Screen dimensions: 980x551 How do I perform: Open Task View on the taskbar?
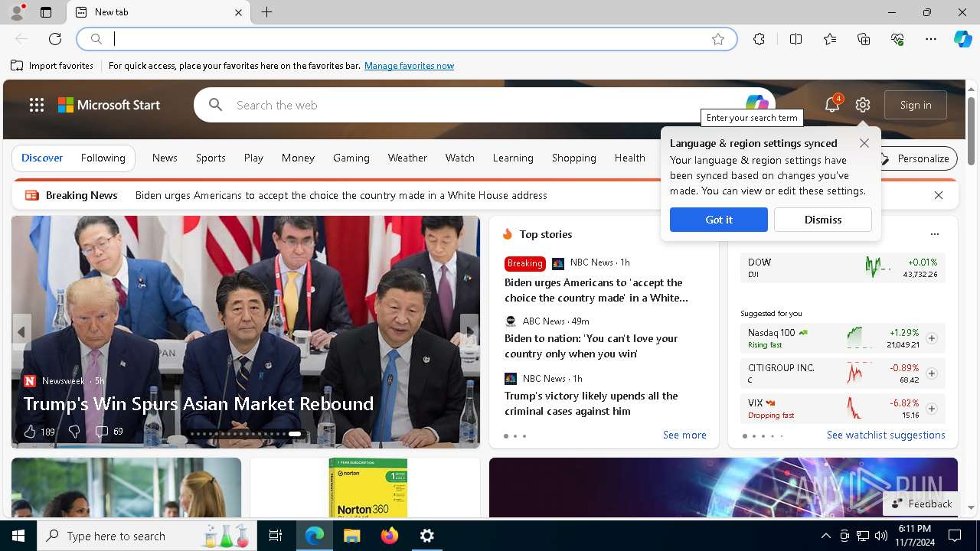click(x=276, y=536)
